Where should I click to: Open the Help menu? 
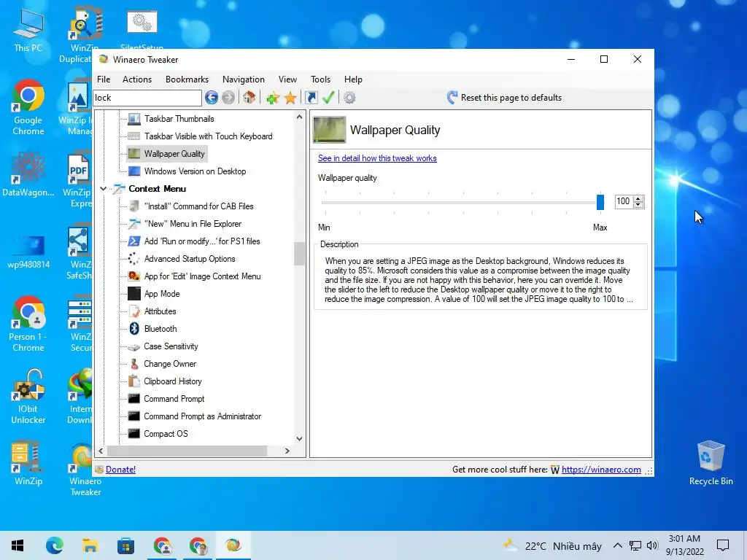[x=353, y=79]
